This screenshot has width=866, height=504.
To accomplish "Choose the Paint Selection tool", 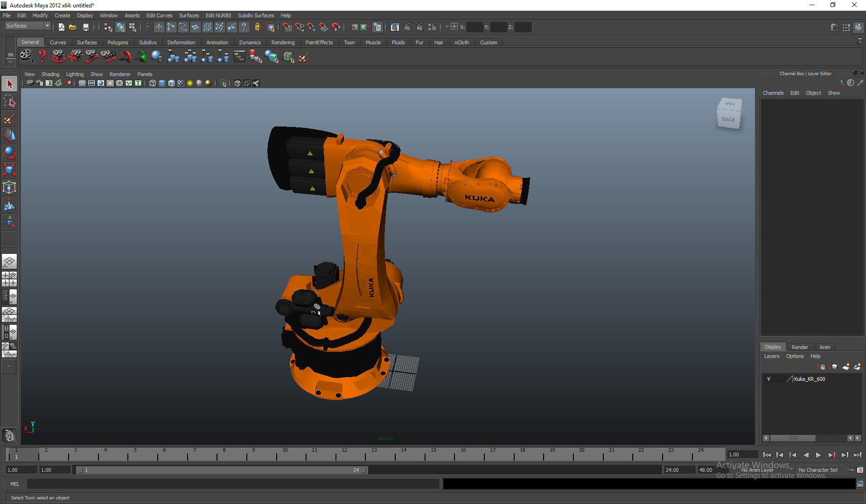I will point(9,119).
